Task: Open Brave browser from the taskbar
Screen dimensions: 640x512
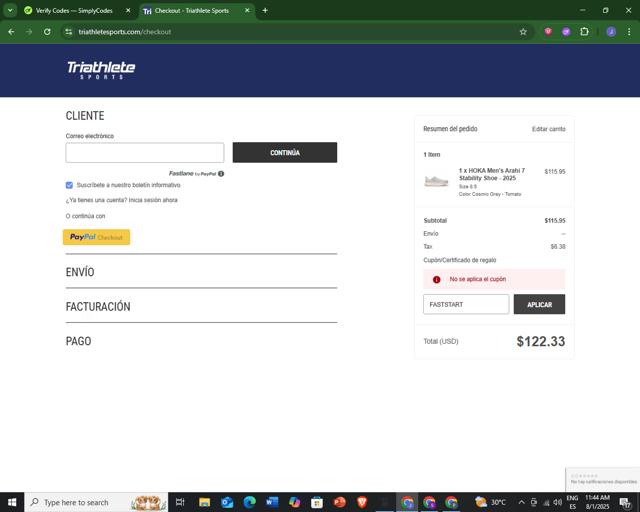Action: (362, 502)
